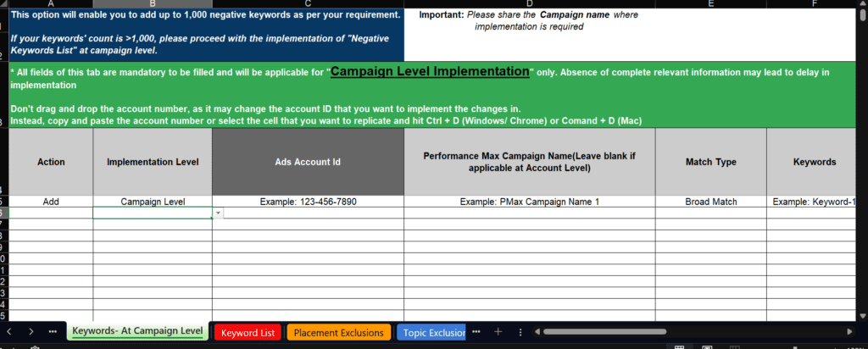868x349 pixels.
Task: Open the Topic Exclusion sheet tab
Action: [x=431, y=333]
